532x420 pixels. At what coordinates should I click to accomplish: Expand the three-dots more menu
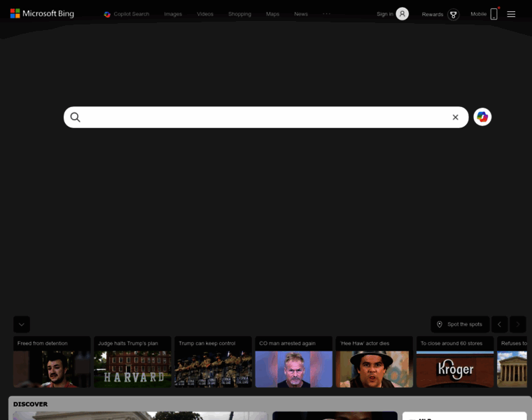tap(326, 14)
